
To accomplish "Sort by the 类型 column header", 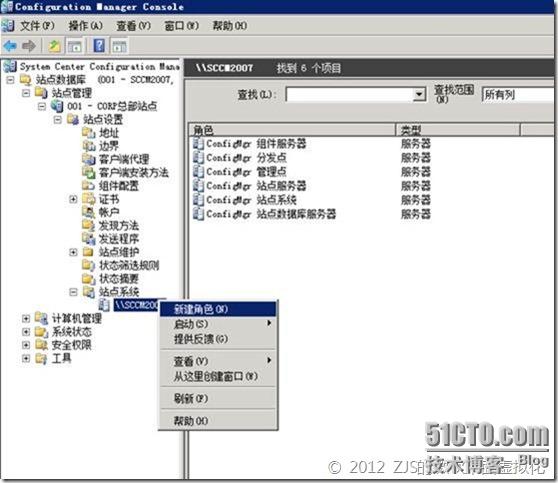I will pos(458,130).
